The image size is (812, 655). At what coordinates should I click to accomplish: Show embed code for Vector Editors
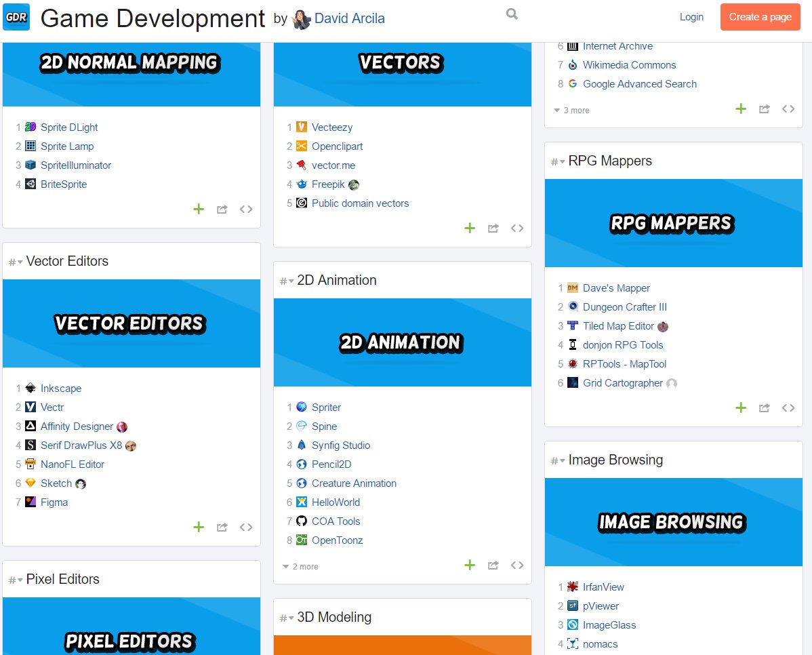(246, 527)
